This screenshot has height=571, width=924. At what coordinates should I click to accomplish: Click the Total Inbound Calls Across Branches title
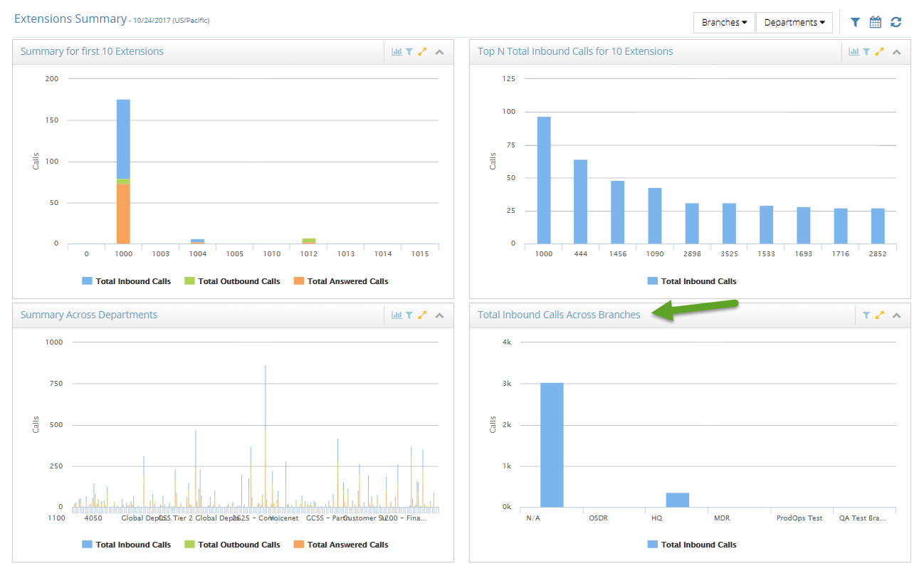(x=559, y=315)
